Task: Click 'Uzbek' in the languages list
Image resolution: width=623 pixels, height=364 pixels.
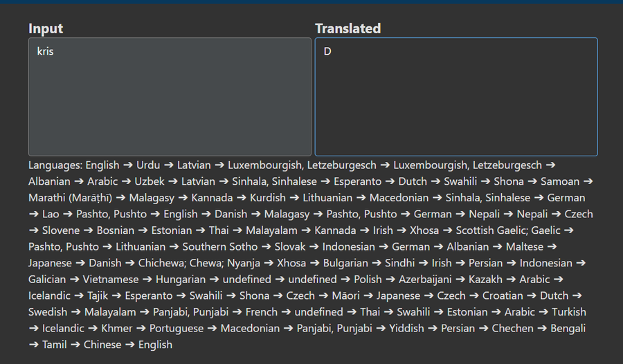Action: 150,181
